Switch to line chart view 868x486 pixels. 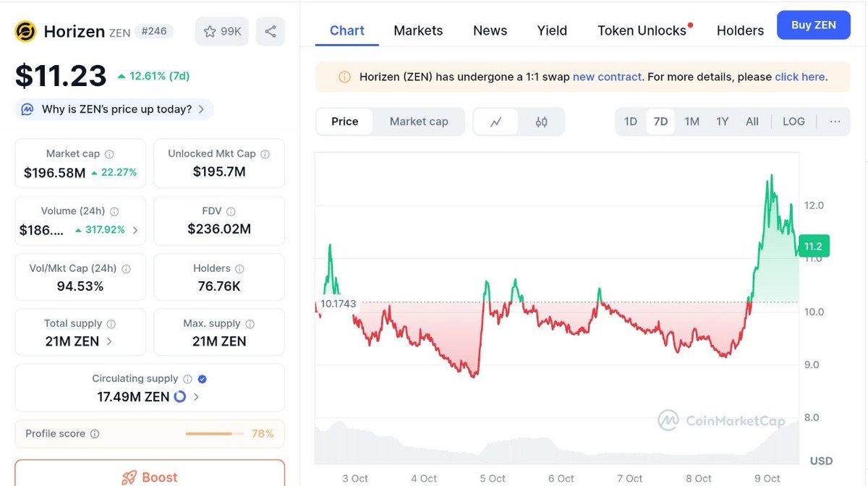[496, 122]
